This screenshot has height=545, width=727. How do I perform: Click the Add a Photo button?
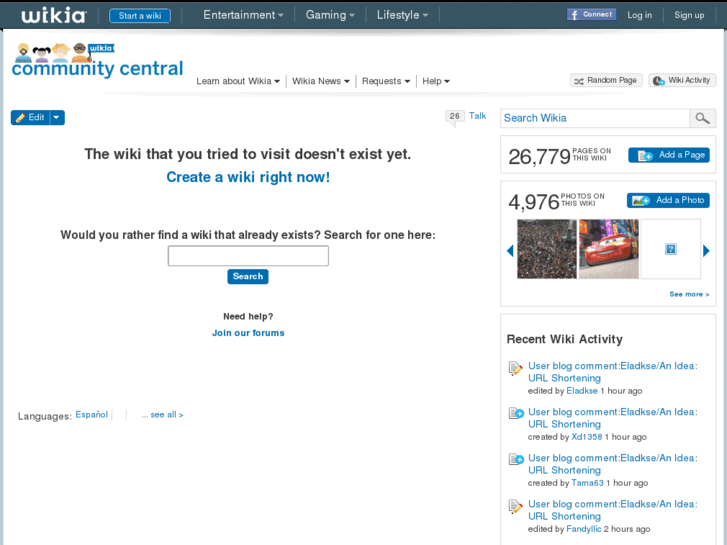(x=668, y=200)
